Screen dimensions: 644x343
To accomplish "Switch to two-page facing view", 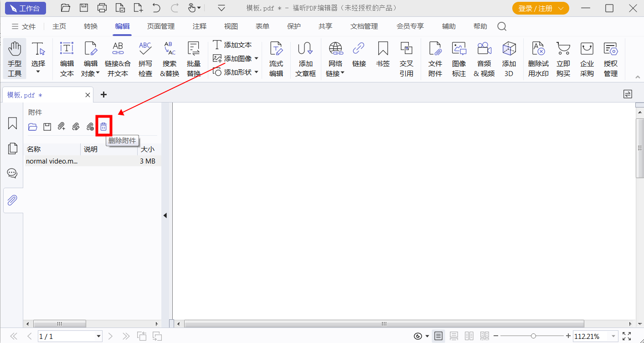I will 469,336.
